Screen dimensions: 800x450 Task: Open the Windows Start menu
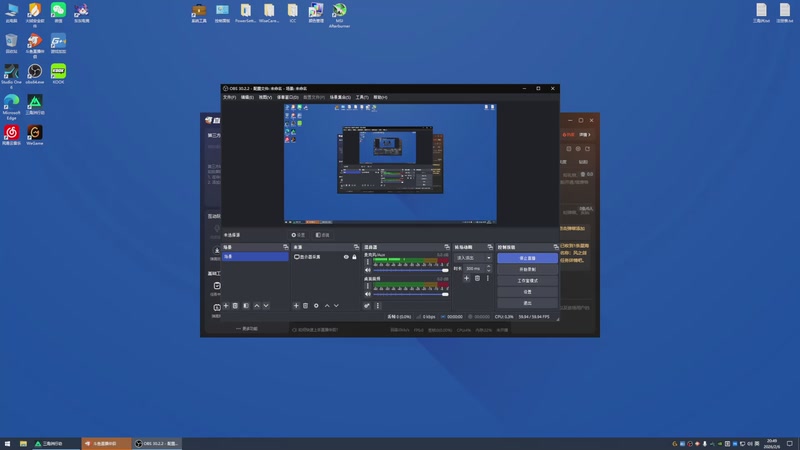click(x=7, y=444)
